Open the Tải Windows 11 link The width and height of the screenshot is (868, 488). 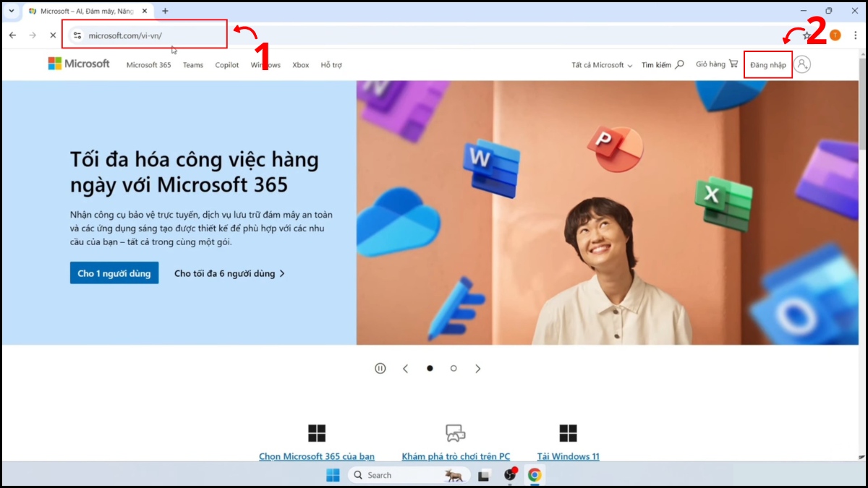pyautogui.click(x=569, y=456)
